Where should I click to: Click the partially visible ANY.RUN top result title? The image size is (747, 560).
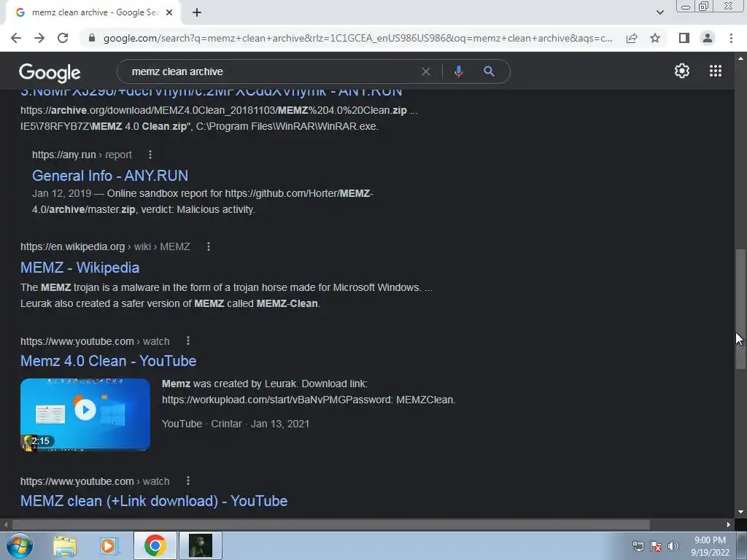(x=211, y=93)
